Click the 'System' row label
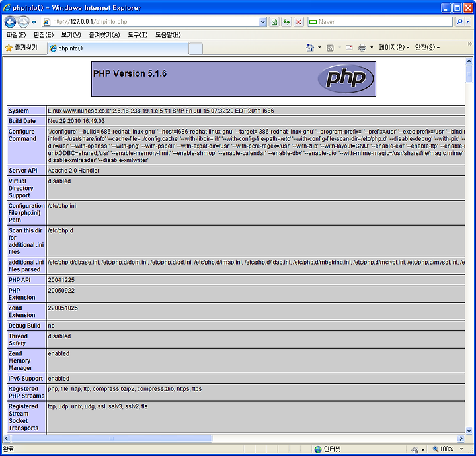 coord(19,111)
